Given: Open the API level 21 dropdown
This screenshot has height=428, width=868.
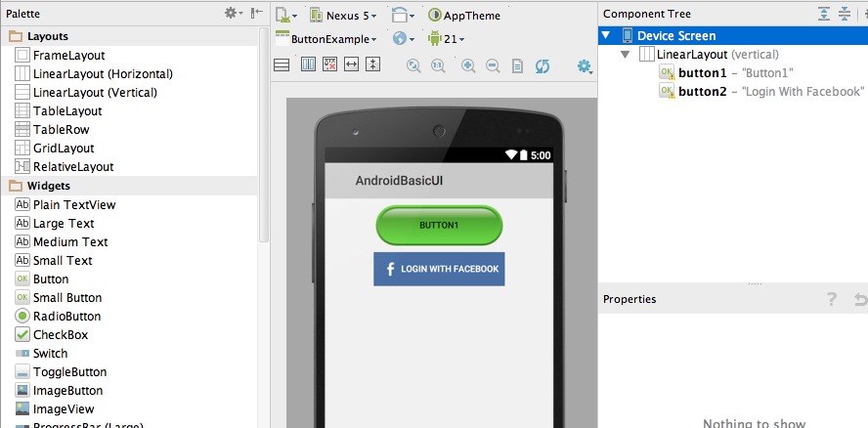Looking at the screenshot, I should 445,39.
